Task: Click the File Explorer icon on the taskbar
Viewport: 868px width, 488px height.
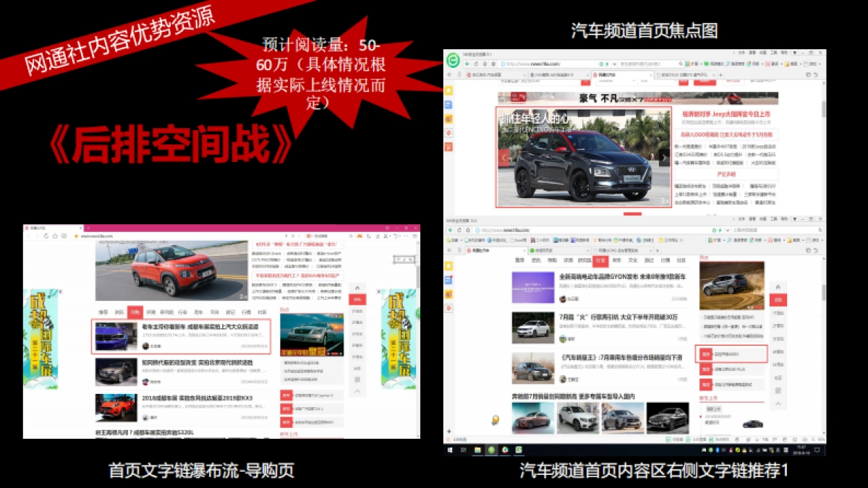Action: coord(477,450)
